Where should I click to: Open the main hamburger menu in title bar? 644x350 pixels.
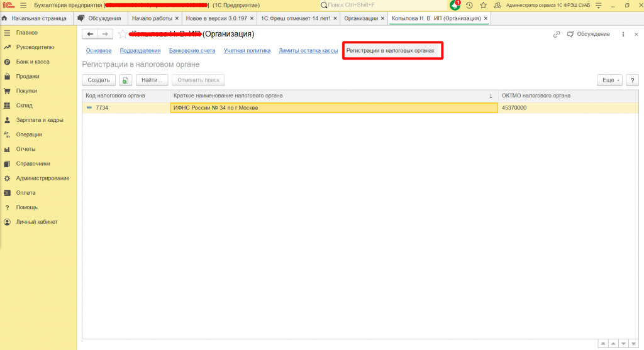click(23, 5)
